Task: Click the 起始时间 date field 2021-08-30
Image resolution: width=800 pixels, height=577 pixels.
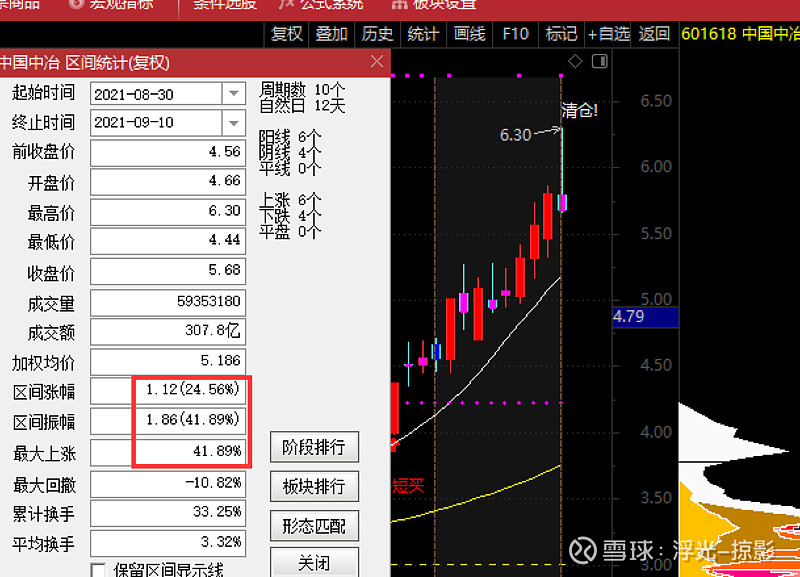Action: pyautogui.click(x=156, y=94)
